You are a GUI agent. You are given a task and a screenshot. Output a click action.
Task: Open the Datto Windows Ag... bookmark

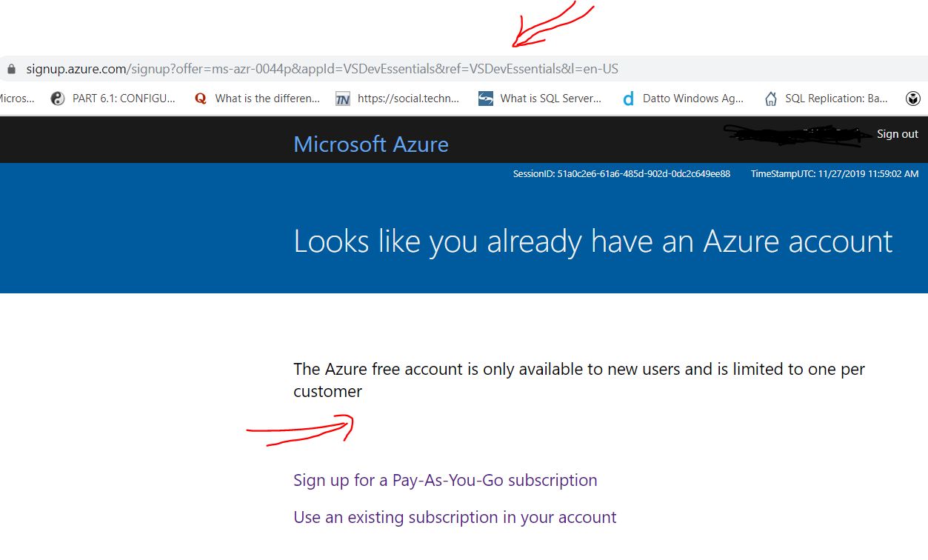[x=683, y=98]
